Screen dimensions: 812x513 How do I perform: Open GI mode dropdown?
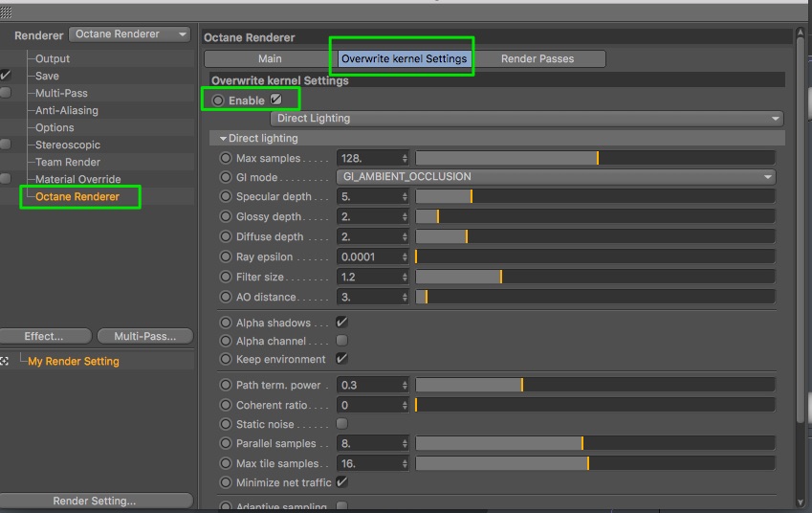click(x=556, y=177)
